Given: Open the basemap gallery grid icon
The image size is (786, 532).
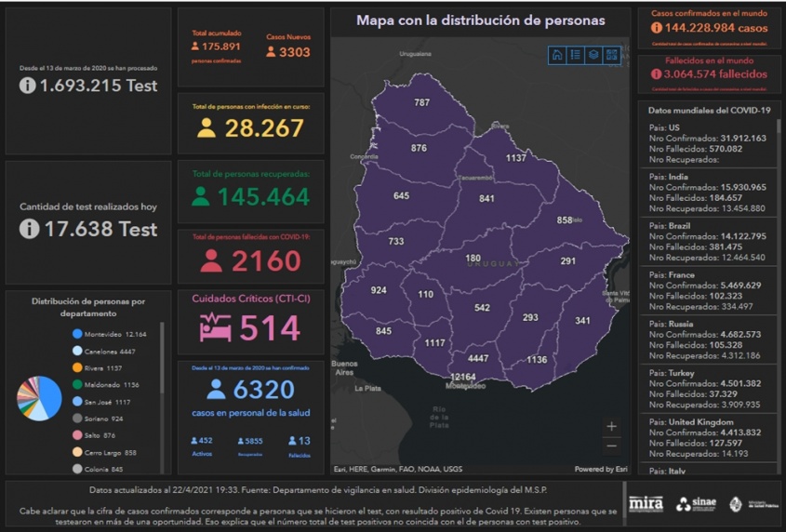Looking at the screenshot, I should [x=611, y=55].
